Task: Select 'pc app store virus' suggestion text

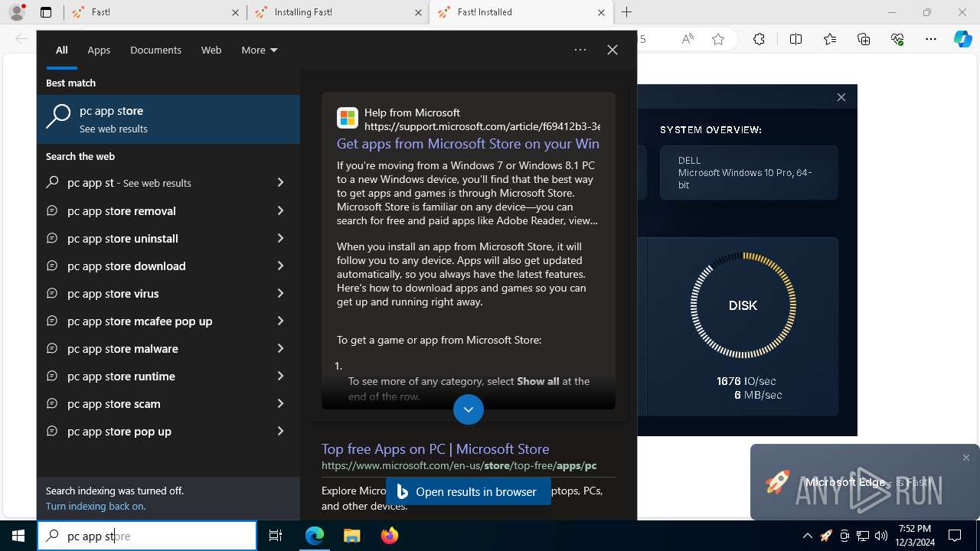Action: pos(113,293)
